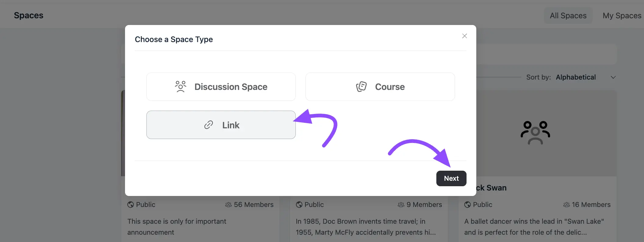Close the Choose a Space Type dialog
The width and height of the screenshot is (644, 242).
(x=464, y=36)
